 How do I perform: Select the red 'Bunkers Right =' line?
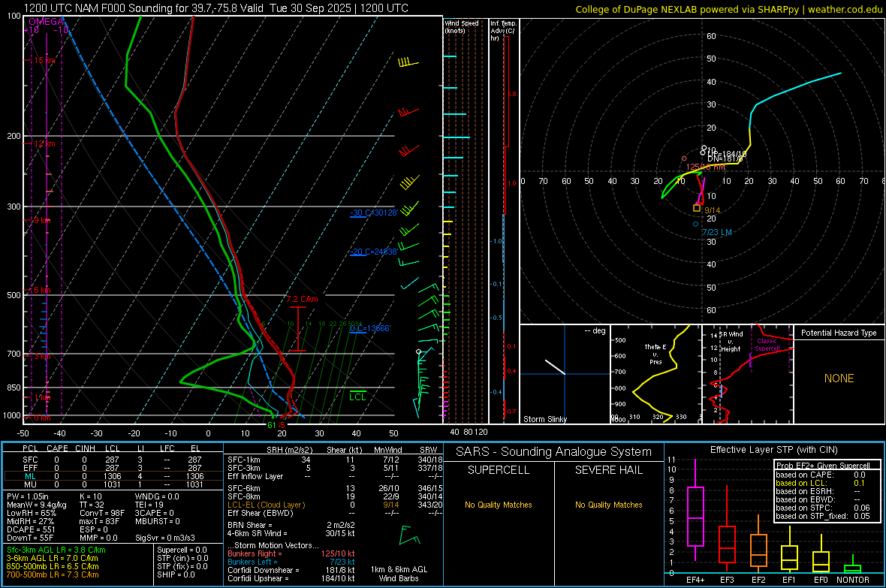click(291, 554)
